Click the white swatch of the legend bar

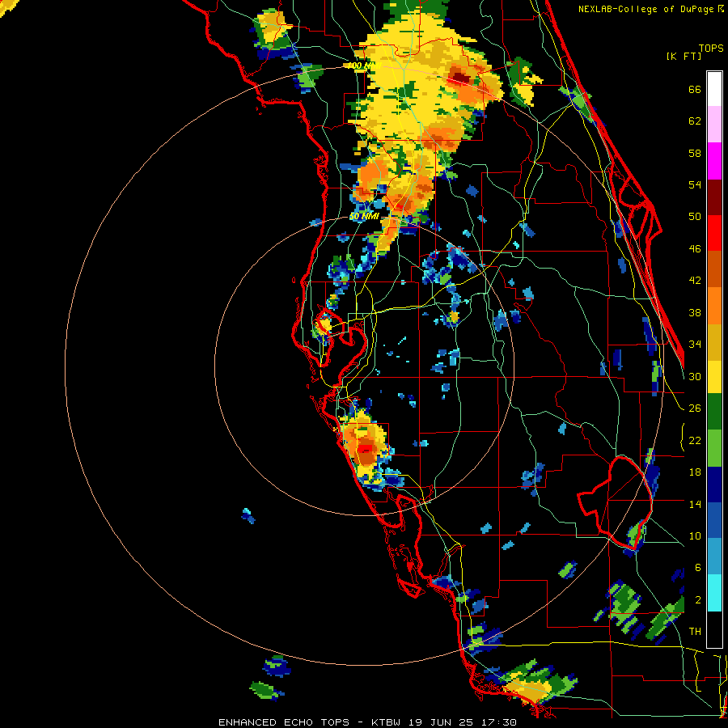click(x=714, y=89)
